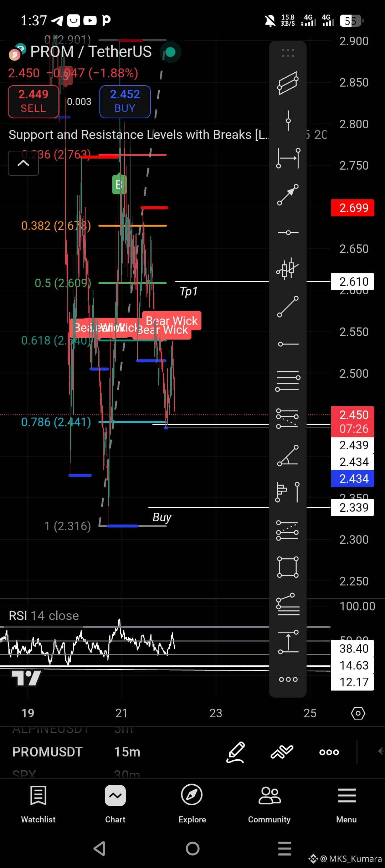Switch to the Watchlist tab
This screenshot has width=385, height=868.
(38, 804)
